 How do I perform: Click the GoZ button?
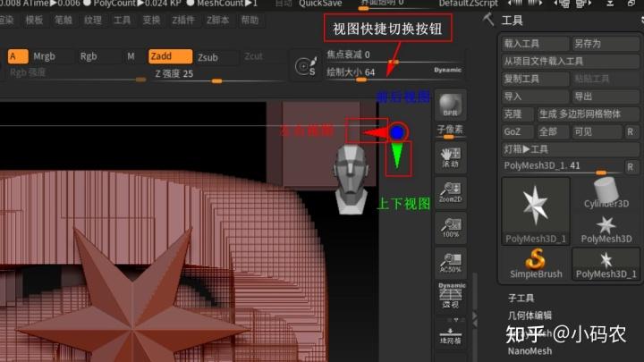(518, 131)
